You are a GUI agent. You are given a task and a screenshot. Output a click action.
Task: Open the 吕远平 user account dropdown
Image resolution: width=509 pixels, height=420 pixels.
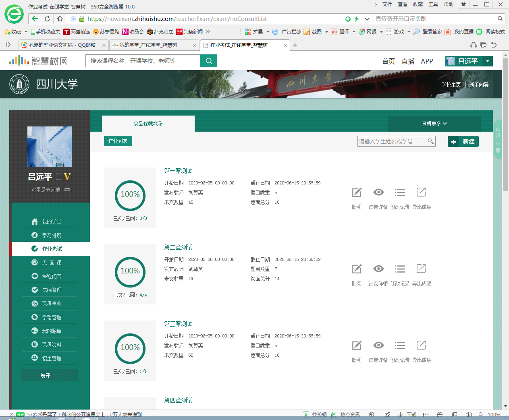tap(488, 61)
